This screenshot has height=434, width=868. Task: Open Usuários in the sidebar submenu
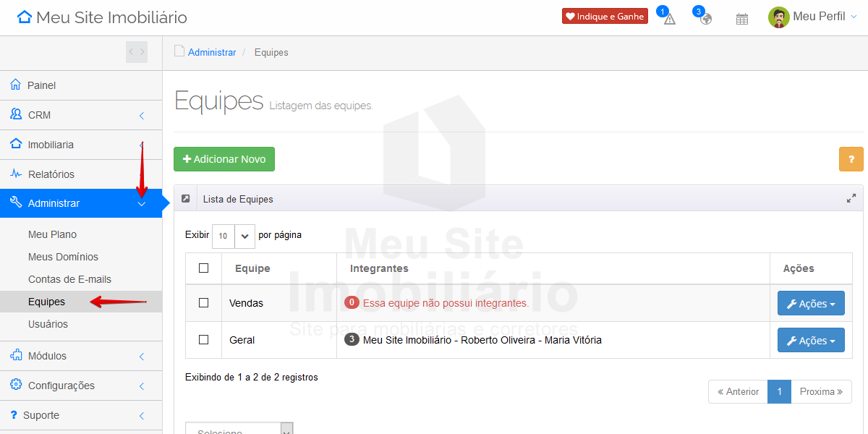coord(48,324)
